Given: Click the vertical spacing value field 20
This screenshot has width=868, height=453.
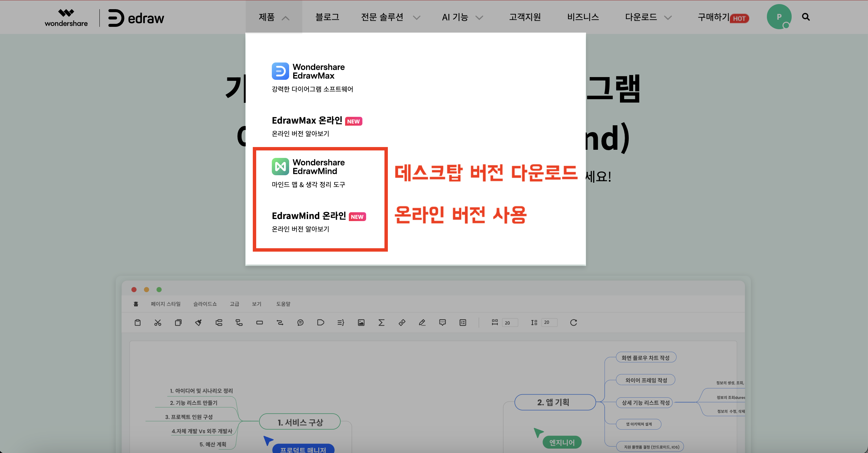Looking at the screenshot, I should (x=549, y=323).
